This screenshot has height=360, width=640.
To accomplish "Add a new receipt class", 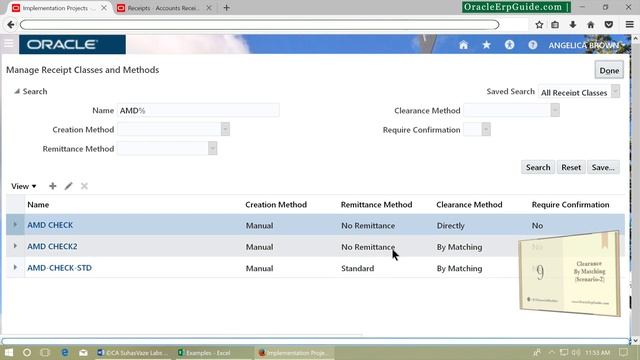I will coord(53,186).
